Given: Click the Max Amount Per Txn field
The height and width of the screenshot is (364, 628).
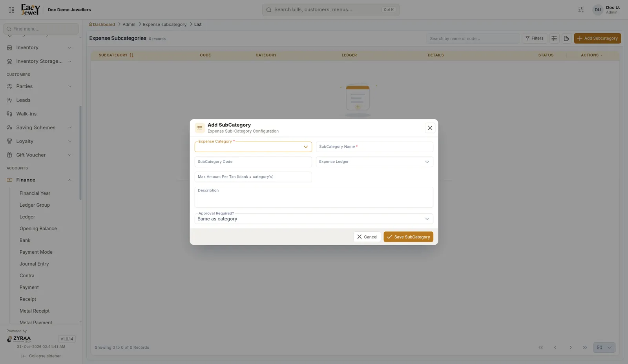Looking at the screenshot, I should (253, 177).
